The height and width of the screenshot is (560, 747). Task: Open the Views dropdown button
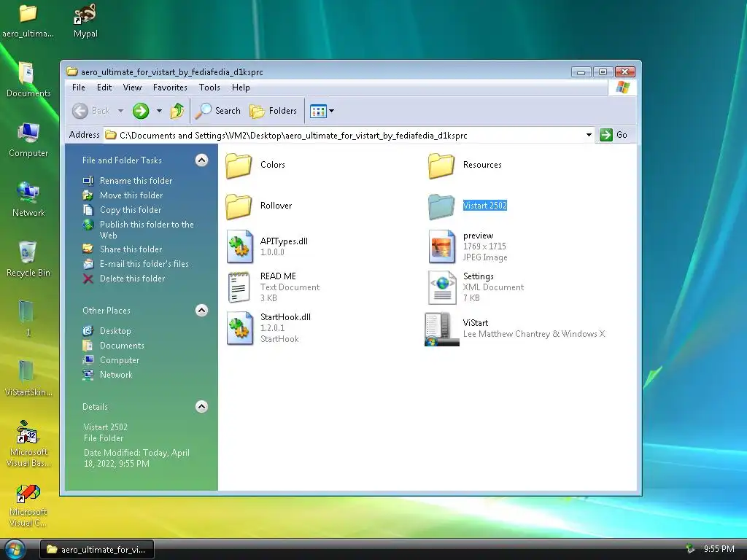(322, 111)
